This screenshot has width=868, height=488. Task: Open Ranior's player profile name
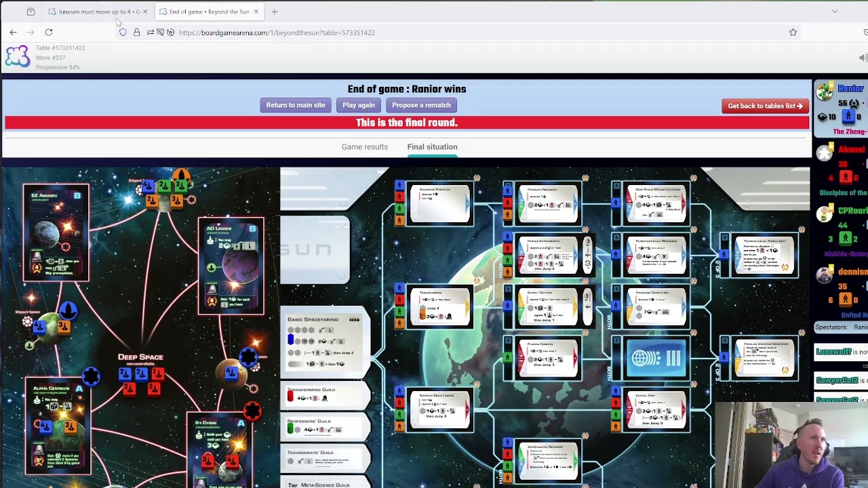(x=851, y=89)
